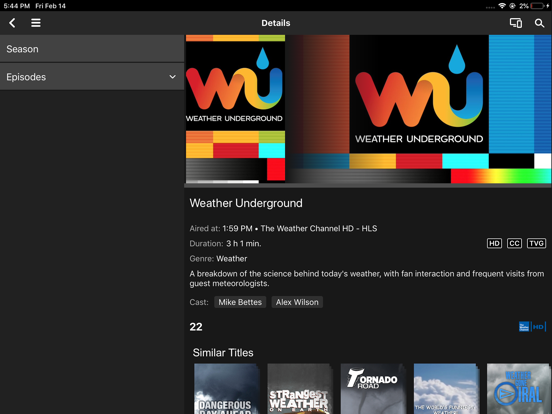Select the Weather Underground title text
552x414 pixels.
[x=246, y=203]
